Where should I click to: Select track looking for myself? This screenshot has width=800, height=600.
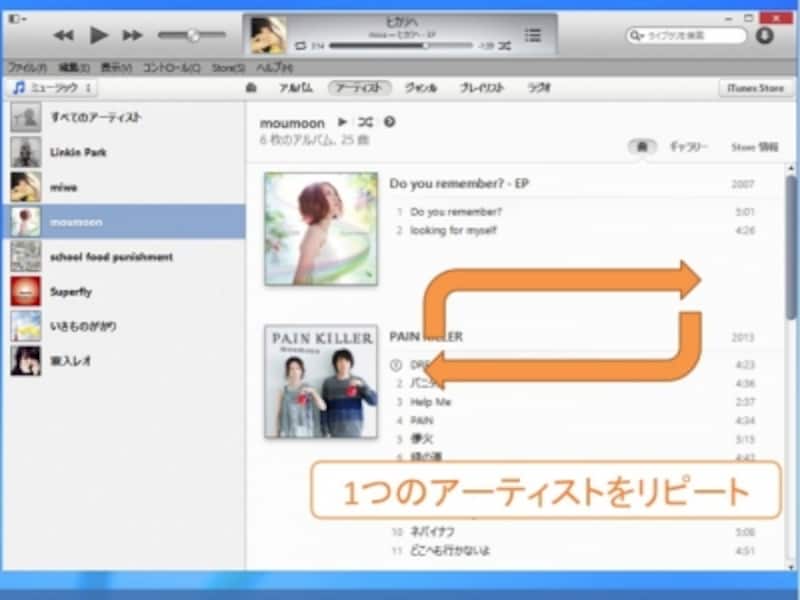click(x=576, y=231)
